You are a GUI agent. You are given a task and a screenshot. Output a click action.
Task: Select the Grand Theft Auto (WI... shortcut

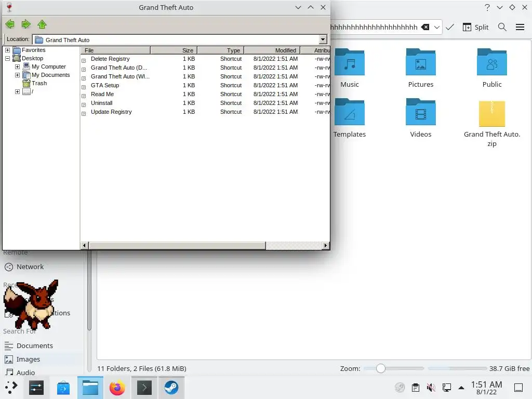point(120,76)
